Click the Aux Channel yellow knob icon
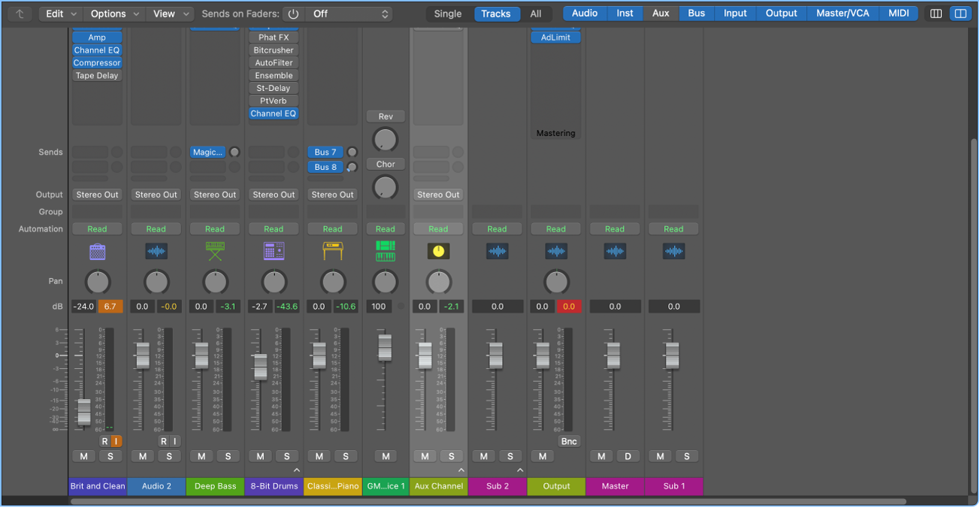Image resolution: width=980 pixels, height=508 pixels. [438, 252]
